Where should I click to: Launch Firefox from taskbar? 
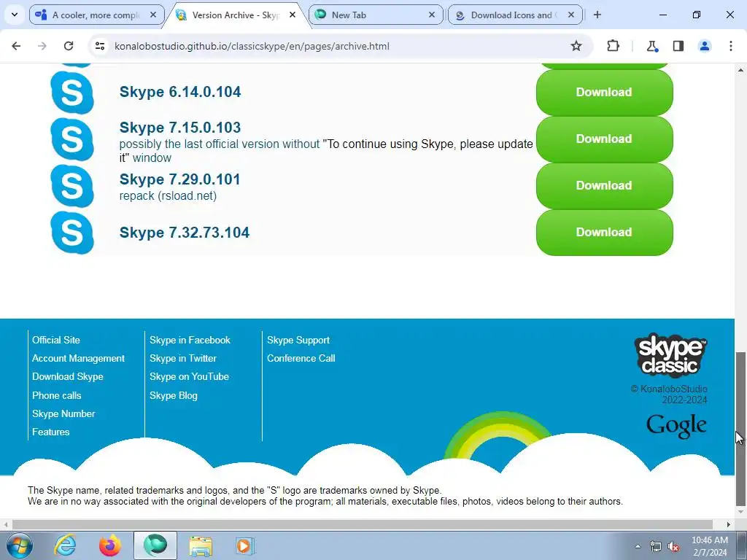[110, 545]
